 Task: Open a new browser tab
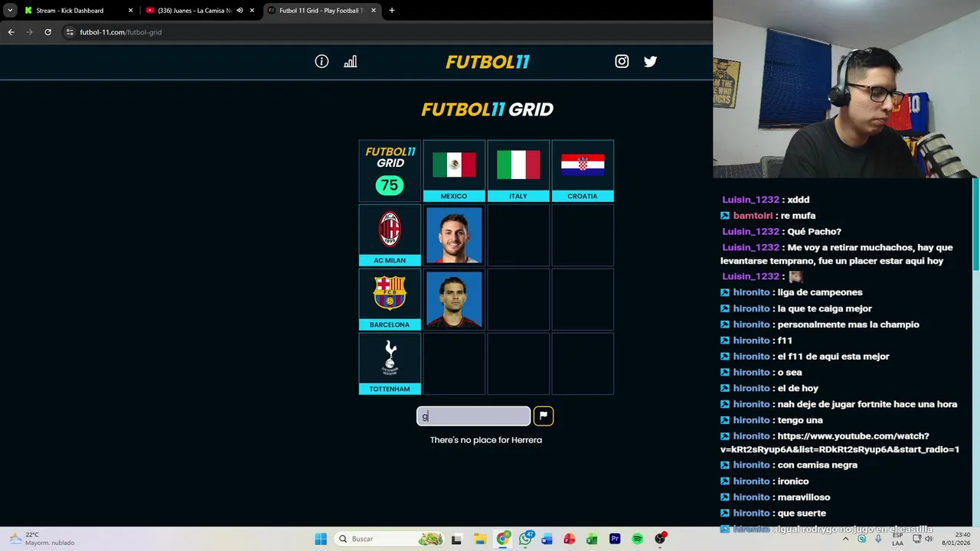(x=391, y=11)
